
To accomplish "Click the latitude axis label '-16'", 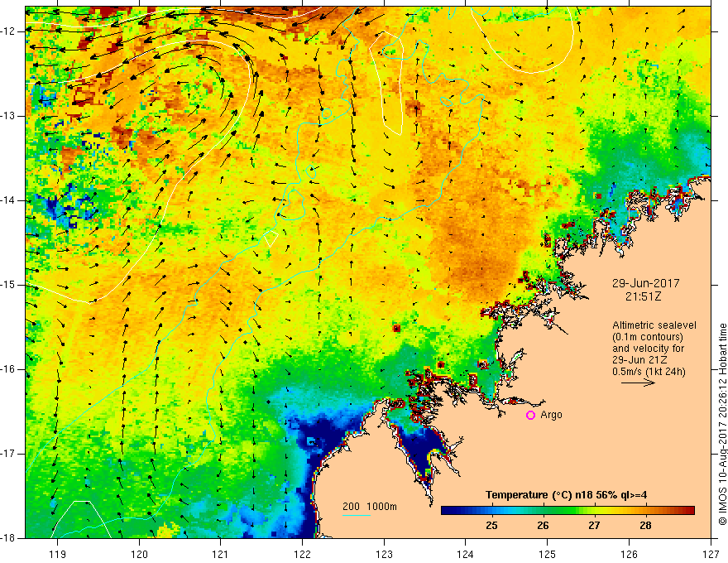I will click(9, 370).
